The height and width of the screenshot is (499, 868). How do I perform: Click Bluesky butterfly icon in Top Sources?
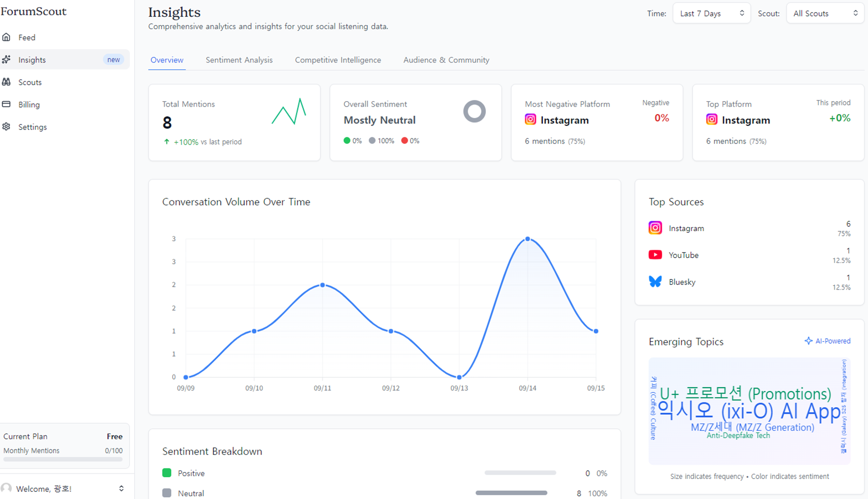click(x=655, y=282)
